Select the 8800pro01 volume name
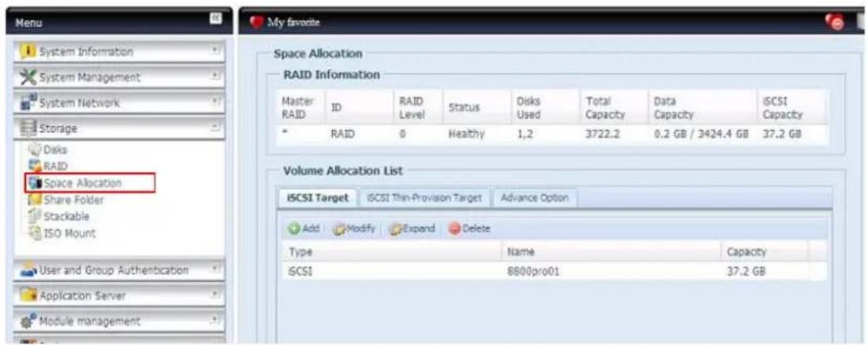The width and height of the screenshot is (868, 345). coord(531,272)
